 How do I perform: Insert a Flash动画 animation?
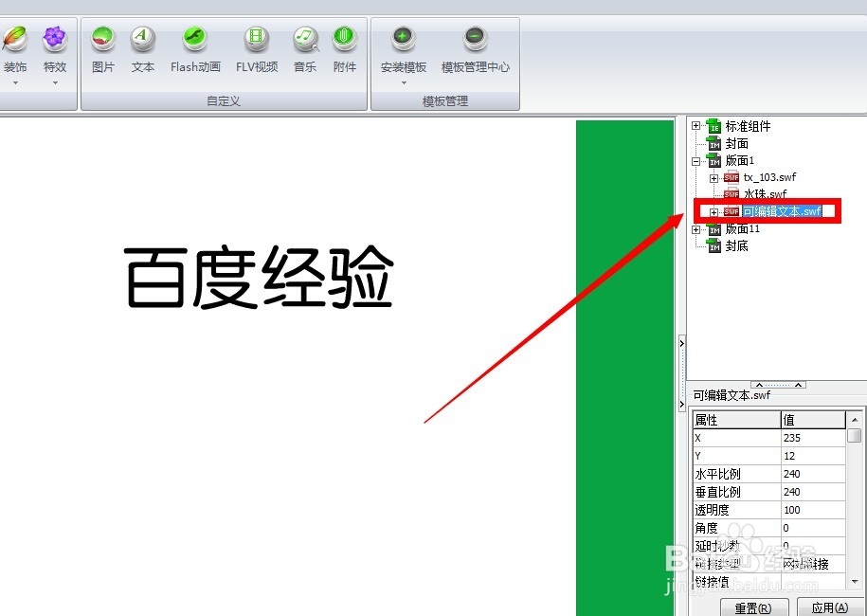195,50
